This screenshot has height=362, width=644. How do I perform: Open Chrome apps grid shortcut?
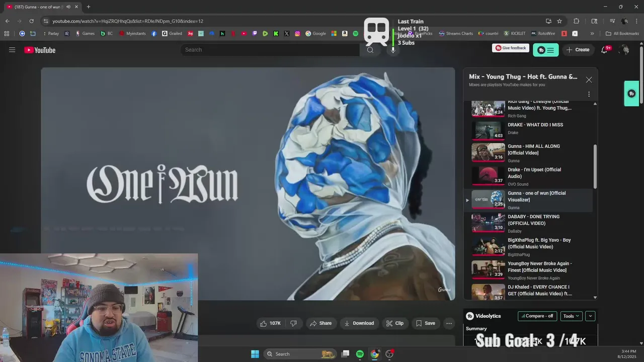[7, 34]
